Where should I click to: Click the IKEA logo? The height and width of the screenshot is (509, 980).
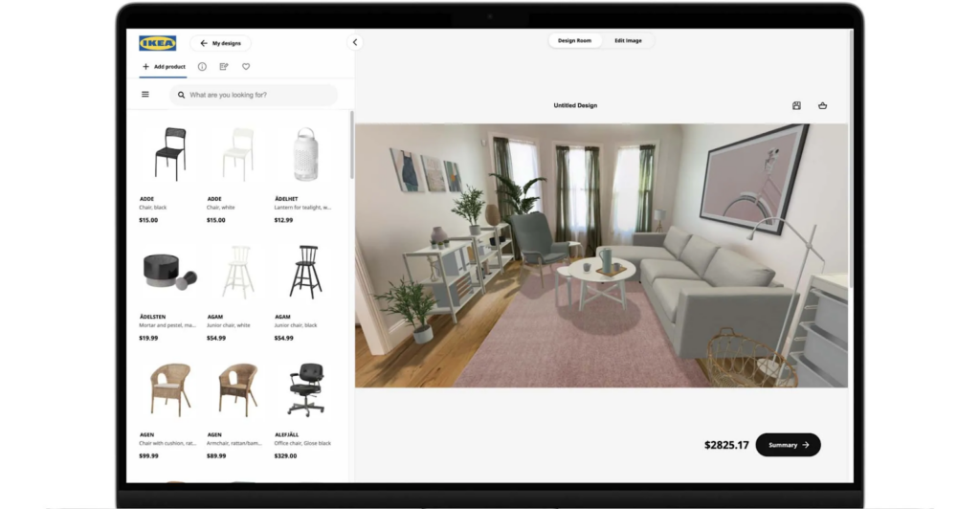tap(157, 43)
